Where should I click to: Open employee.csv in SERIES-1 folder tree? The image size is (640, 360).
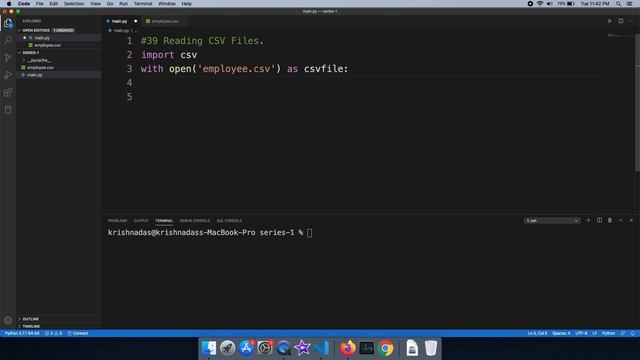pyautogui.click(x=59, y=67)
